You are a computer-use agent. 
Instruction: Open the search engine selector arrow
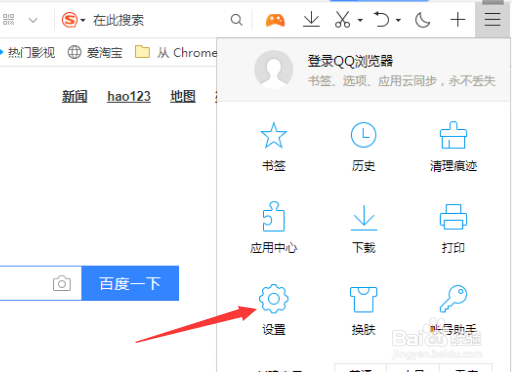83,21
